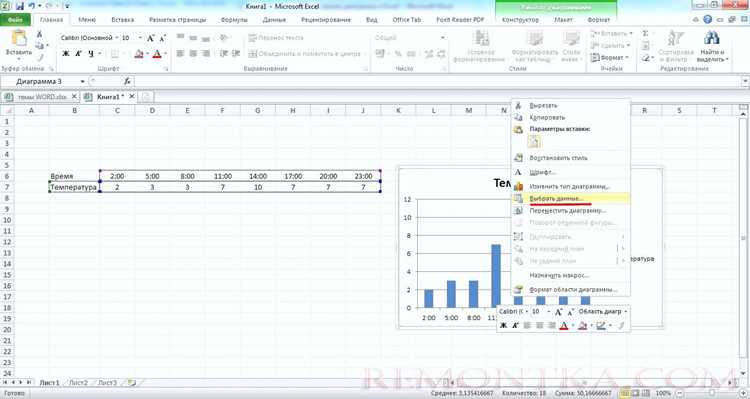Click Increase Font Size icon in ribbon
The width and height of the screenshot is (750, 399).
click(151, 38)
